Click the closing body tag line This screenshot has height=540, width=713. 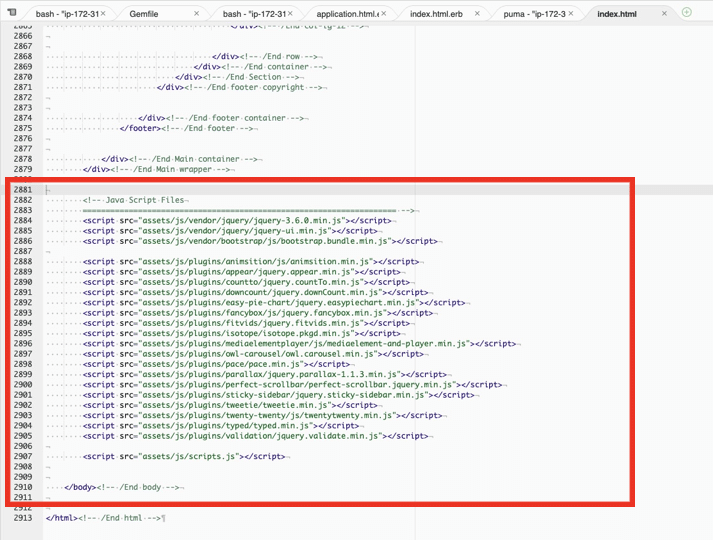click(x=122, y=487)
